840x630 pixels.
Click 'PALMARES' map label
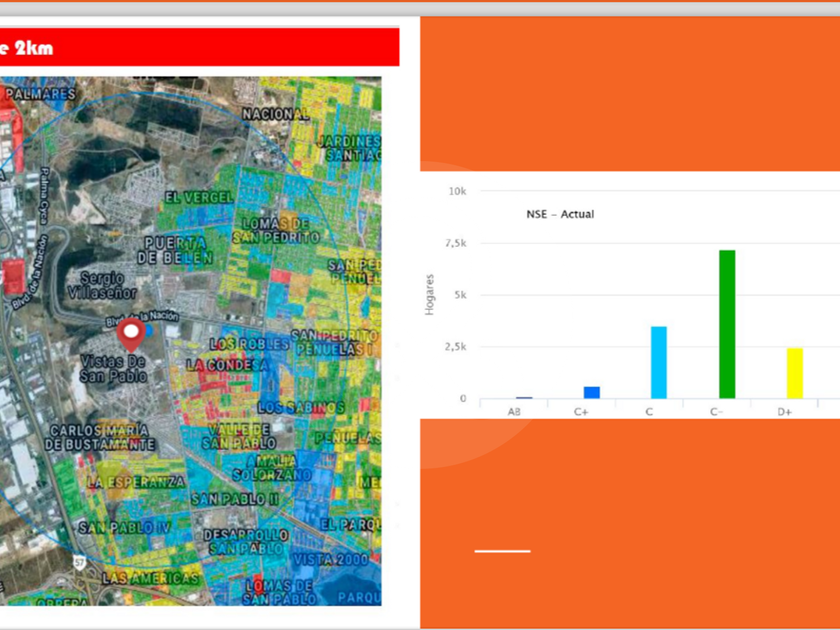[x=41, y=94]
